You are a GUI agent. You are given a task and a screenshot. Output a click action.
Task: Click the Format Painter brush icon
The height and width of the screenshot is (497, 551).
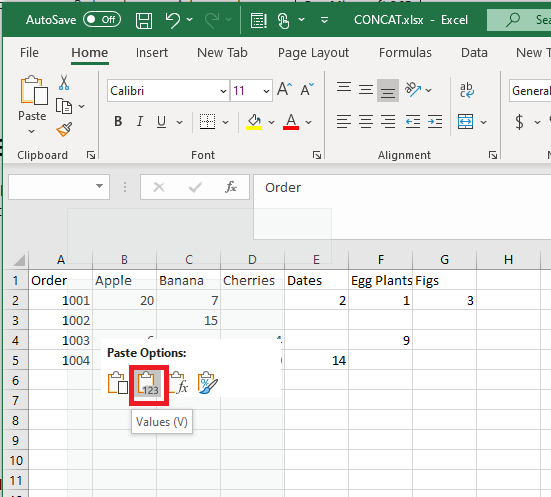click(x=64, y=129)
